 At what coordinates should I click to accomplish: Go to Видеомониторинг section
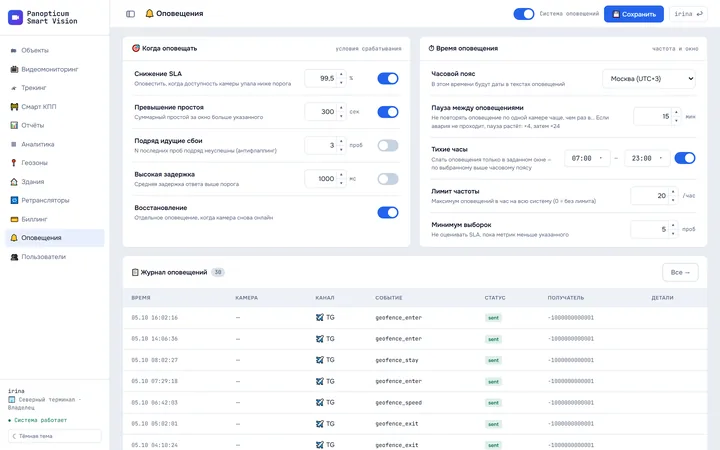pos(55,69)
